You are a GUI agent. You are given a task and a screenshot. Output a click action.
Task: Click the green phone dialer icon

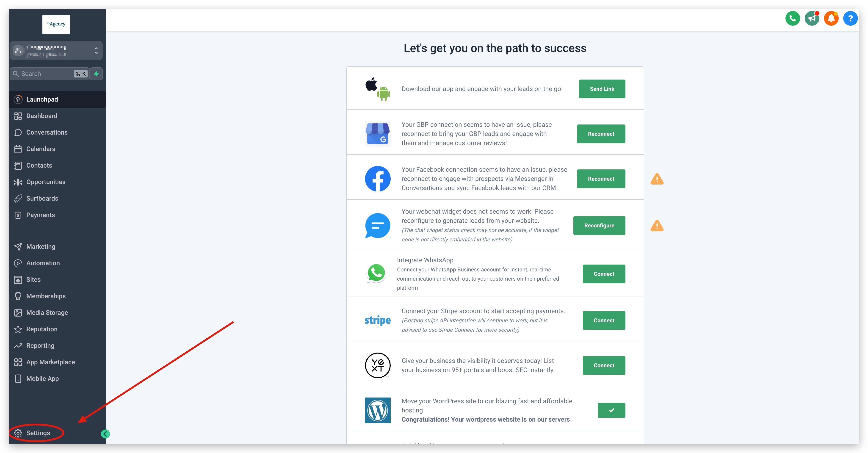click(x=793, y=19)
